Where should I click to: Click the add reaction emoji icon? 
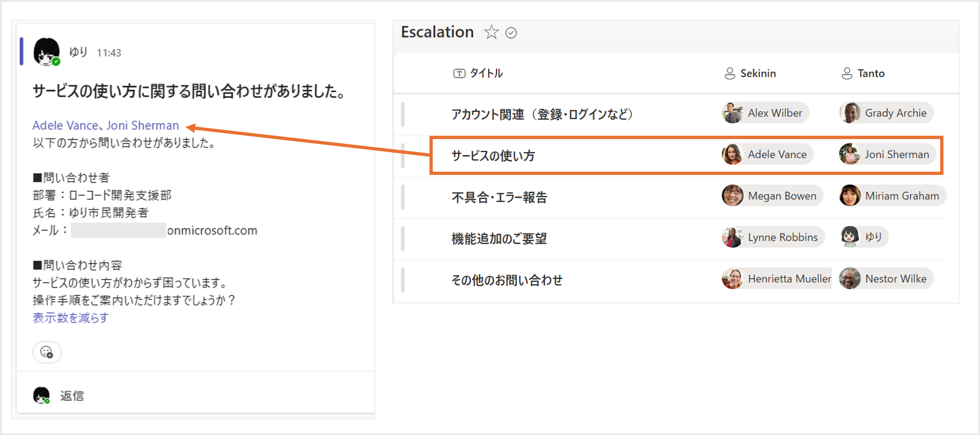pos(47,352)
